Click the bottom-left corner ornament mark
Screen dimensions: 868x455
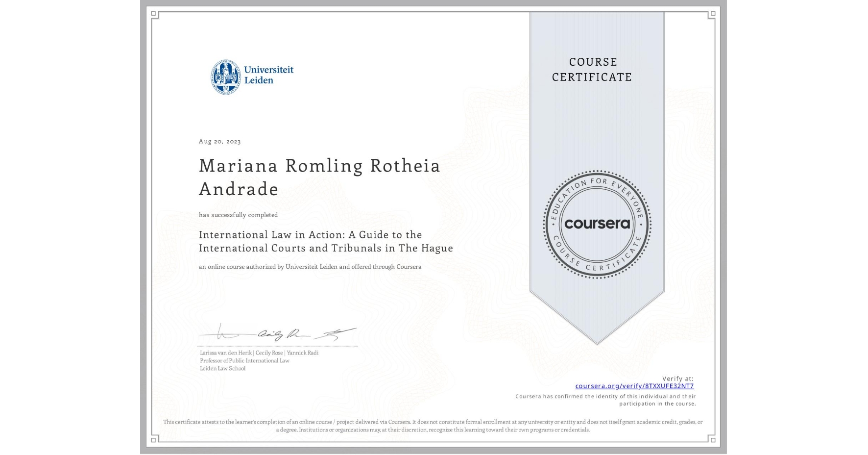point(154,440)
